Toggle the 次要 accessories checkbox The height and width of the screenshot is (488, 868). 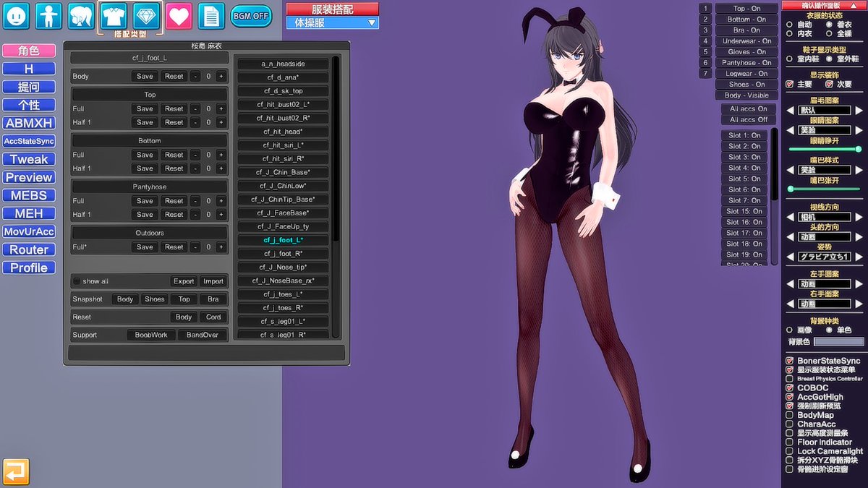pos(829,84)
